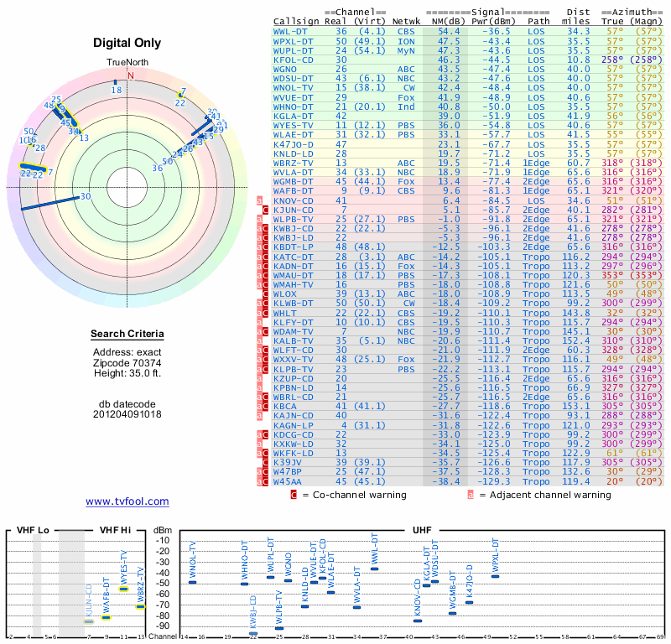This screenshot has height=644, width=671.
Task: Select the WBRZ-TV marker in the VHF Hi chart
Action: click(141, 606)
